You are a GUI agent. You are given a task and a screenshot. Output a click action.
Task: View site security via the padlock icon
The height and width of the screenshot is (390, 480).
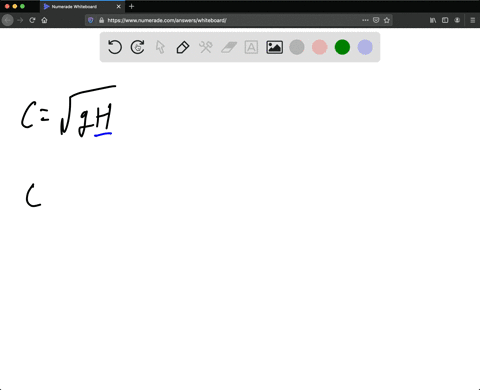[x=101, y=20]
